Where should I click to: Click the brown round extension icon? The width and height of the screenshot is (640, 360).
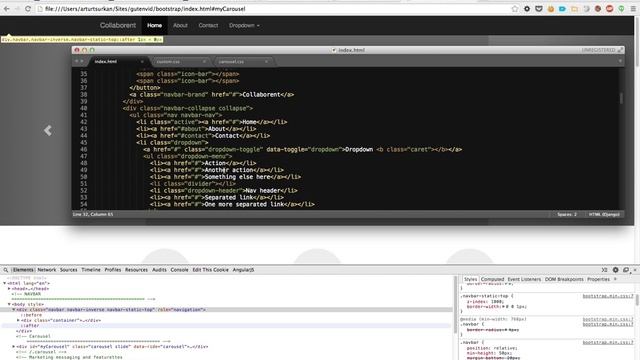tap(598, 9)
